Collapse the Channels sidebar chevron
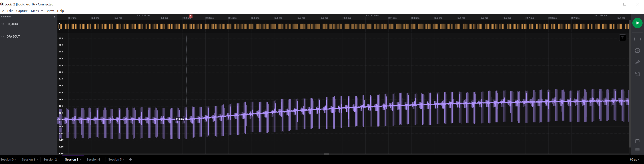Screen dimensions: 644x164 tap(55, 17)
